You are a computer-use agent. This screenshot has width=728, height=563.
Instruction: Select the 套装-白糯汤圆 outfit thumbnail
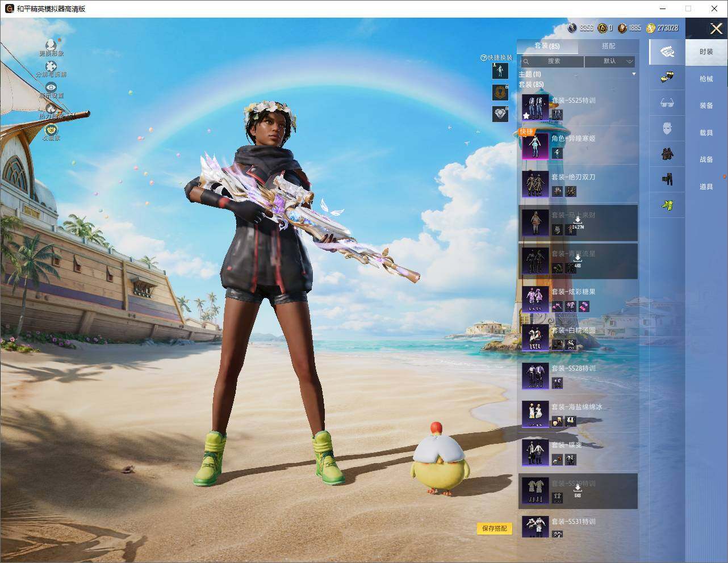pyautogui.click(x=535, y=338)
